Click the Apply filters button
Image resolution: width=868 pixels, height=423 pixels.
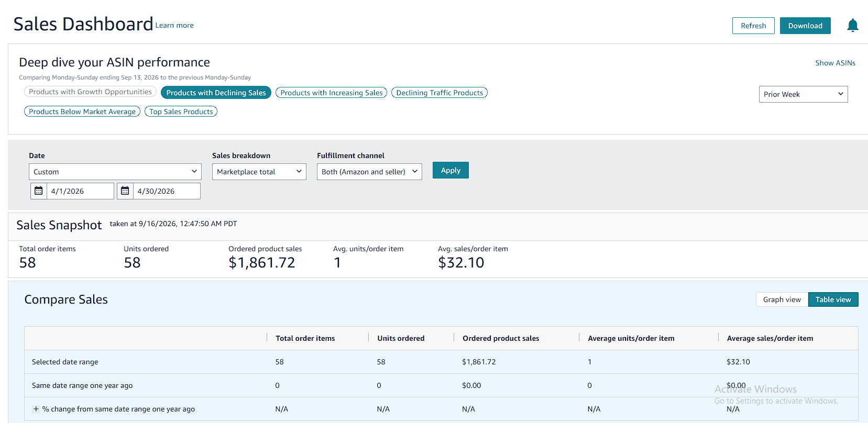tap(451, 170)
